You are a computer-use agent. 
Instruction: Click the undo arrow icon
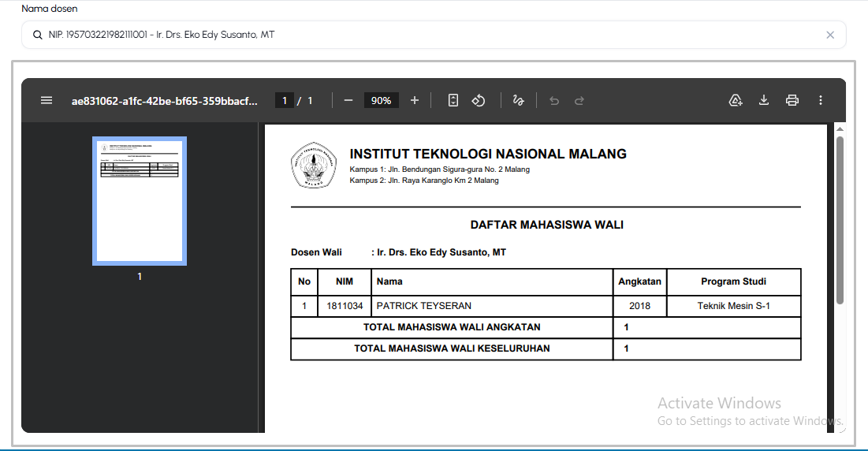[x=554, y=101]
